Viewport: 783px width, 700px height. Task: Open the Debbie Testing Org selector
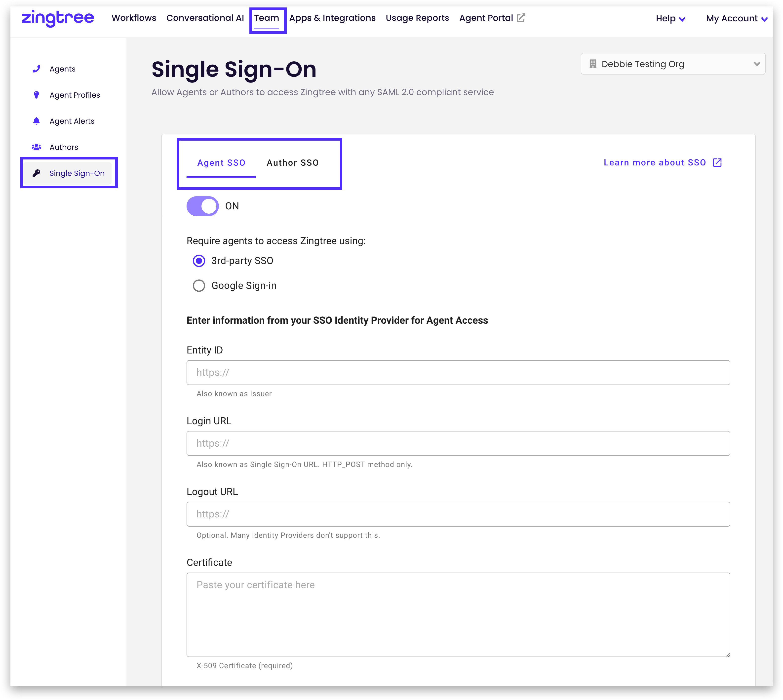click(x=673, y=64)
